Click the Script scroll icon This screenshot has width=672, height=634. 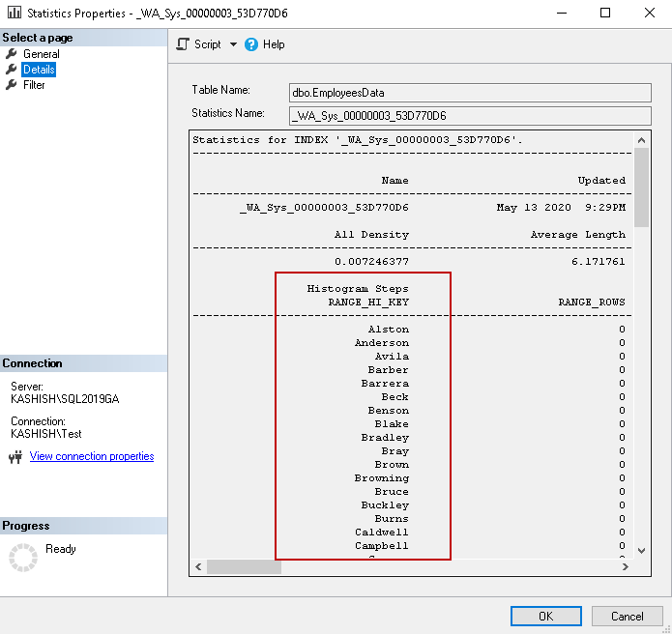[x=183, y=44]
